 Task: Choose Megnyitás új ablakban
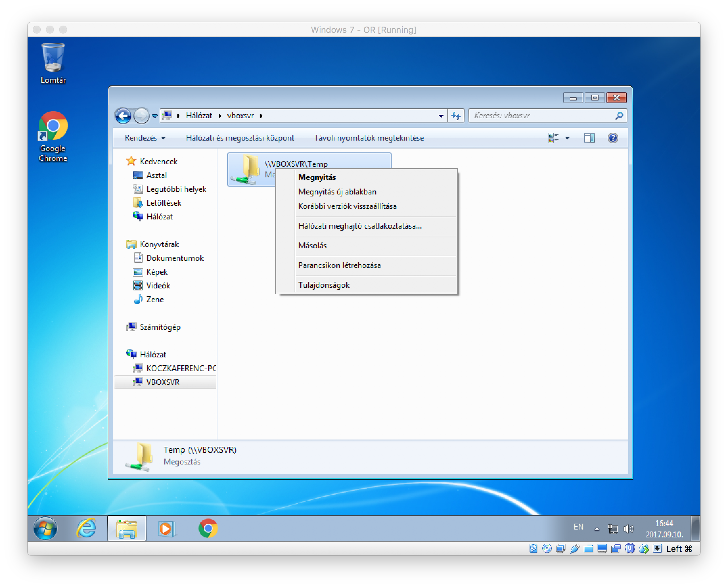point(366,192)
